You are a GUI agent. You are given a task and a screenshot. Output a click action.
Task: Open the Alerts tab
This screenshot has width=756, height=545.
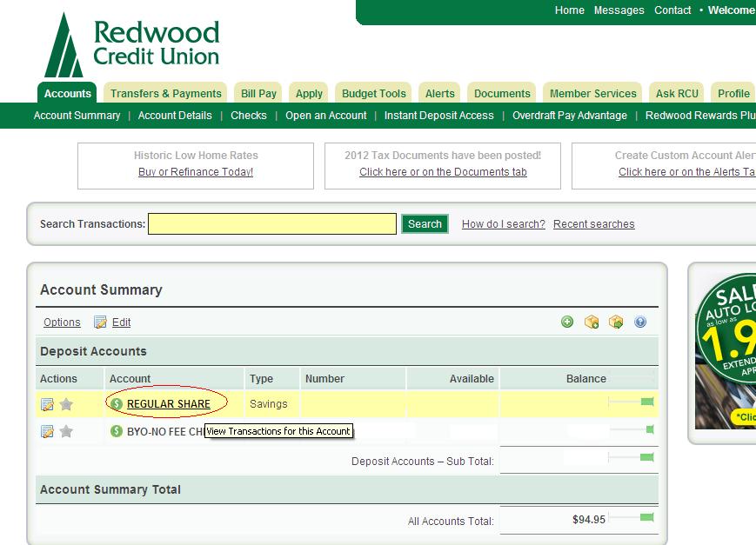click(439, 93)
